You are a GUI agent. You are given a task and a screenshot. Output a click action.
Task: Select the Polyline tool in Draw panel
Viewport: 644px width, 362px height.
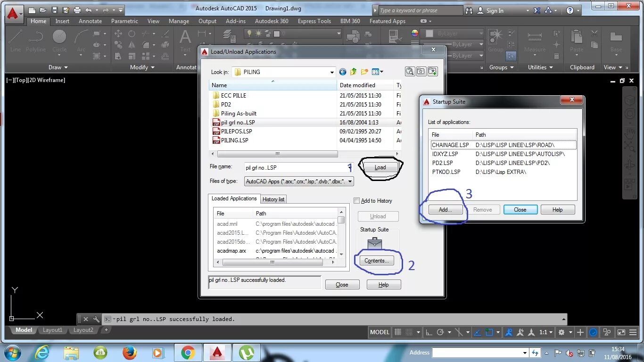tap(36, 41)
